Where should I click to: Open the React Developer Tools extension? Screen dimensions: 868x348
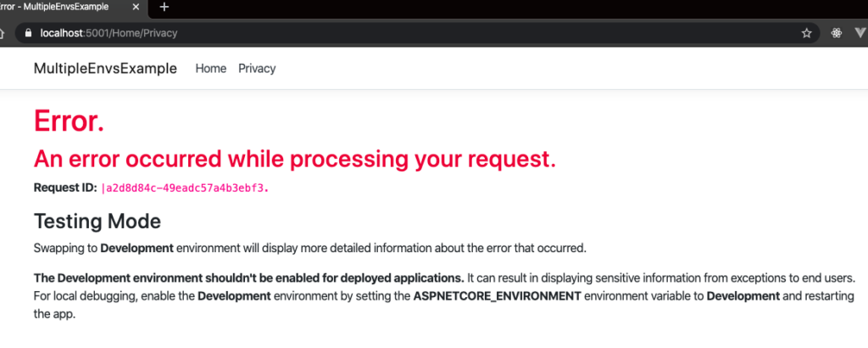coord(836,33)
